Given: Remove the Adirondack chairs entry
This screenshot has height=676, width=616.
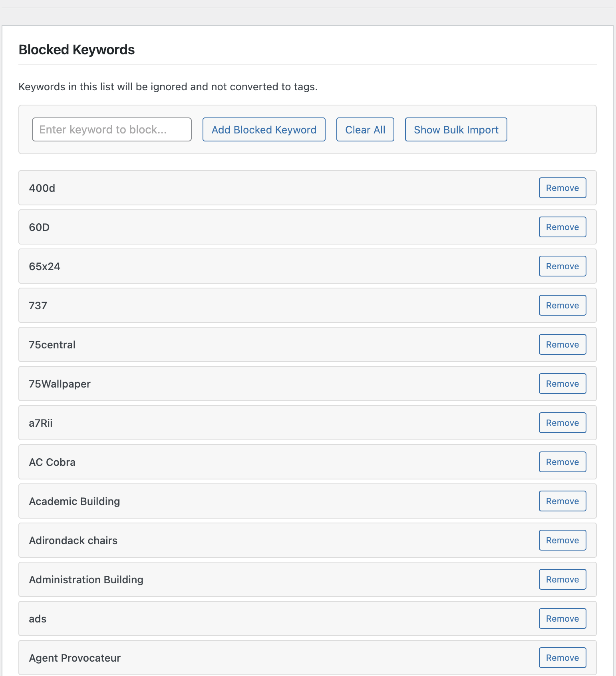Looking at the screenshot, I should tap(562, 540).
